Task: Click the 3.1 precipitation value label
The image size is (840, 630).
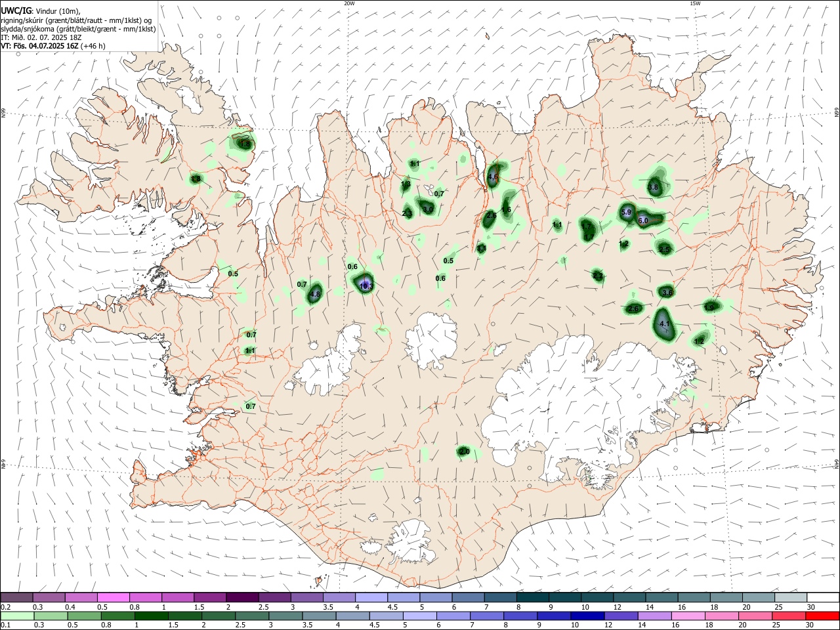Action: coord(480,249)
